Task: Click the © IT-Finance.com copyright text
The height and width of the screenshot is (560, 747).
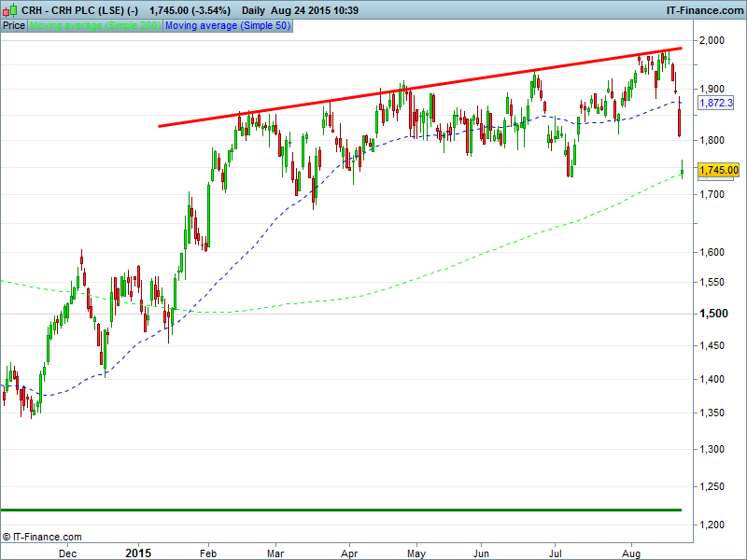Action: click(42, 537)
